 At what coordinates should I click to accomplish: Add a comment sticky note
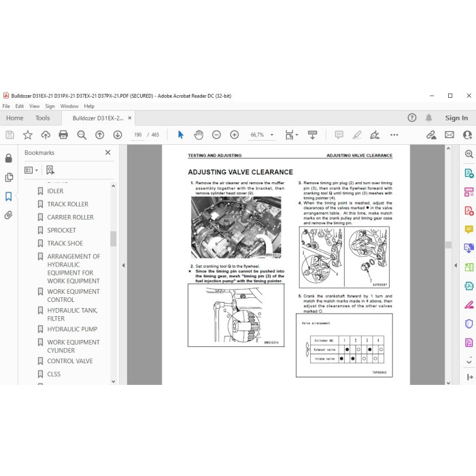point(339,135)
